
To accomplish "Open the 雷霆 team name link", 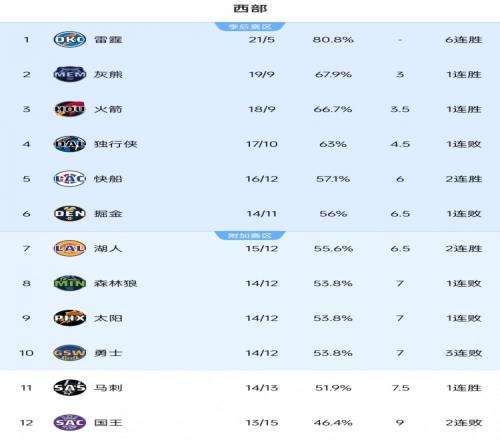I will point(108,40).
